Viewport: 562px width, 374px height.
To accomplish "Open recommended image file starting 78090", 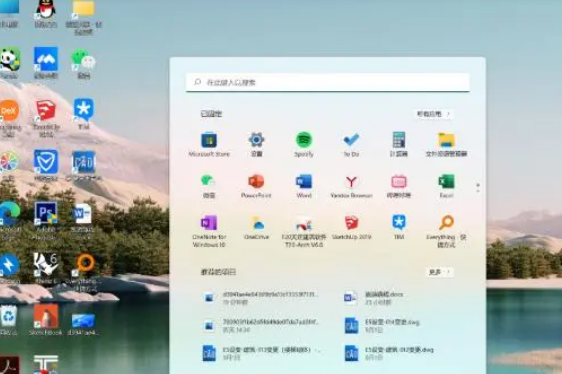I will click(261, 326).
